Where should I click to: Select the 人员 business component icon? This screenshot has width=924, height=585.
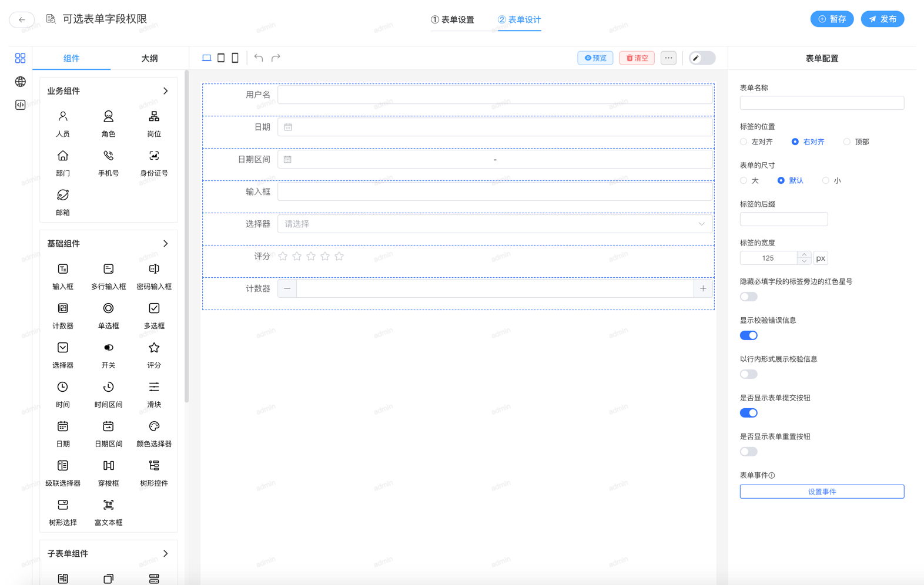click(63, 117)
